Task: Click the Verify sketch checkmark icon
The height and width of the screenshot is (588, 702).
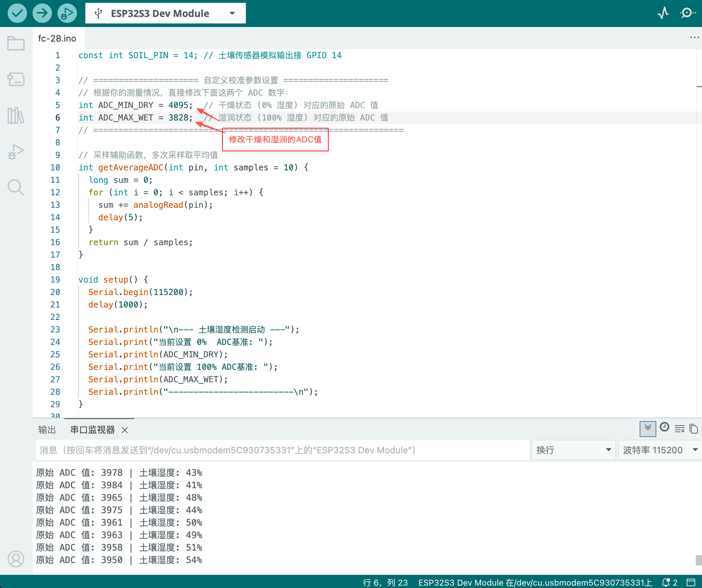Action: pos(17,14)
